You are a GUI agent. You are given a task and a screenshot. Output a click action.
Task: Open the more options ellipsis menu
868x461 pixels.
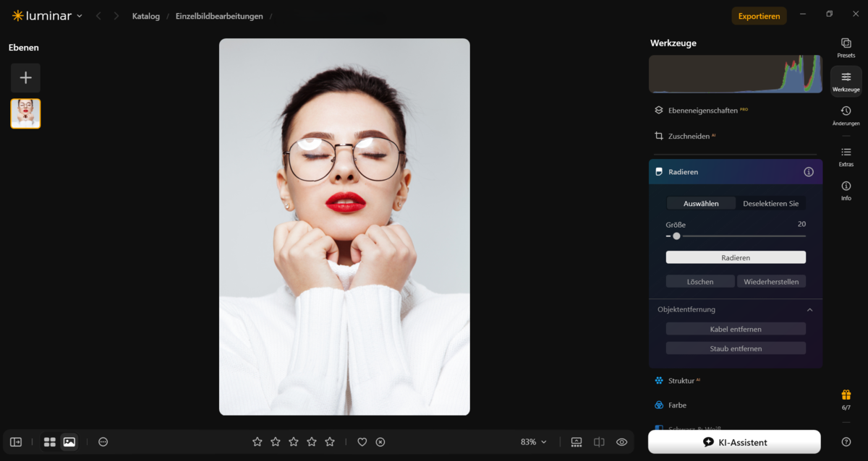click(103, 441)
